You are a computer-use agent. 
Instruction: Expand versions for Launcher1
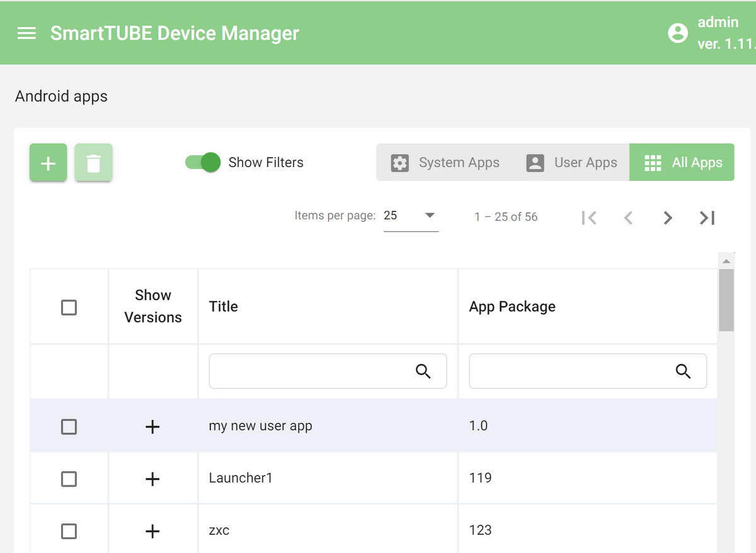pos(152,479)
